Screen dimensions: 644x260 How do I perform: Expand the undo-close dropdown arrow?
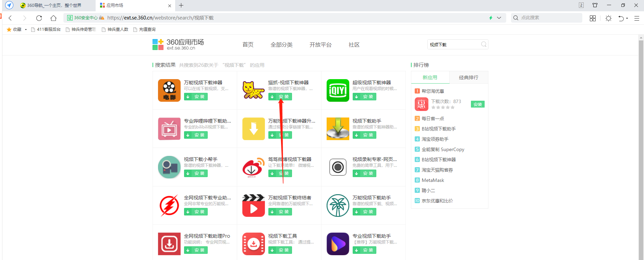(627, 18)
